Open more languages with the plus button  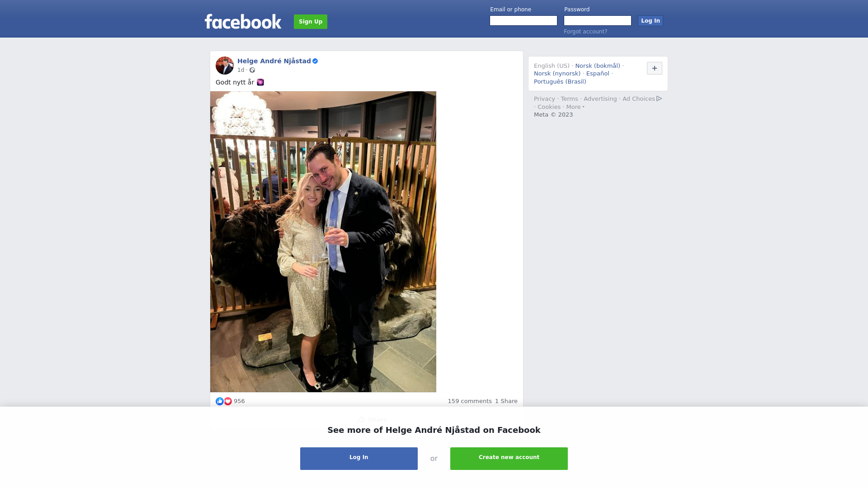pos(655,68)
